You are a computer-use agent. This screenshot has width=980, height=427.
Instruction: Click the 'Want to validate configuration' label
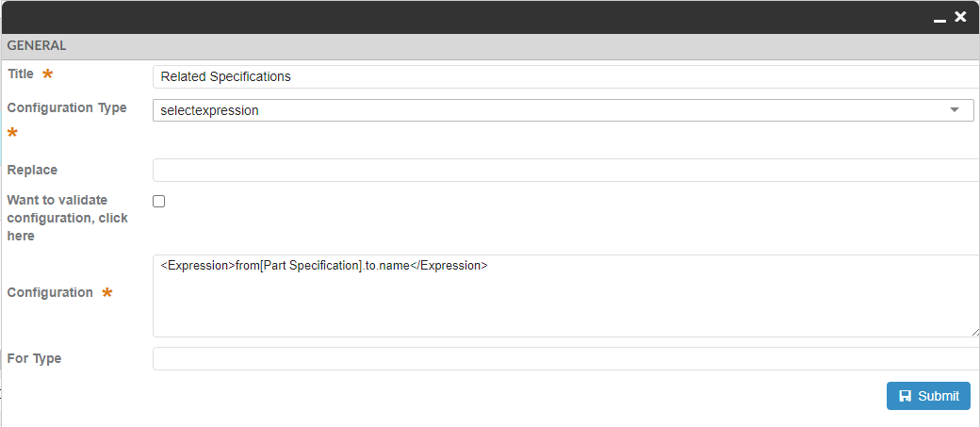tap(67, 218)
